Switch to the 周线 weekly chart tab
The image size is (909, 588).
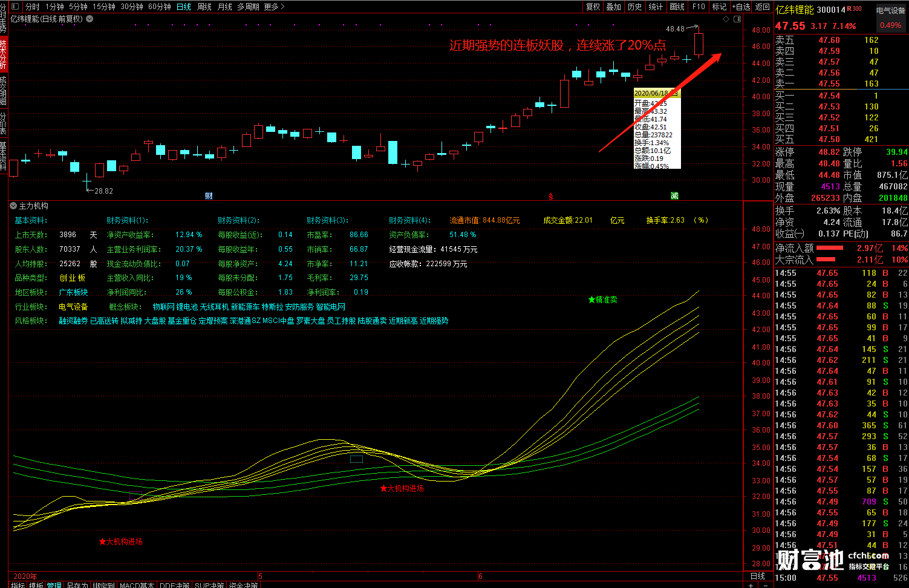[204, 7]
